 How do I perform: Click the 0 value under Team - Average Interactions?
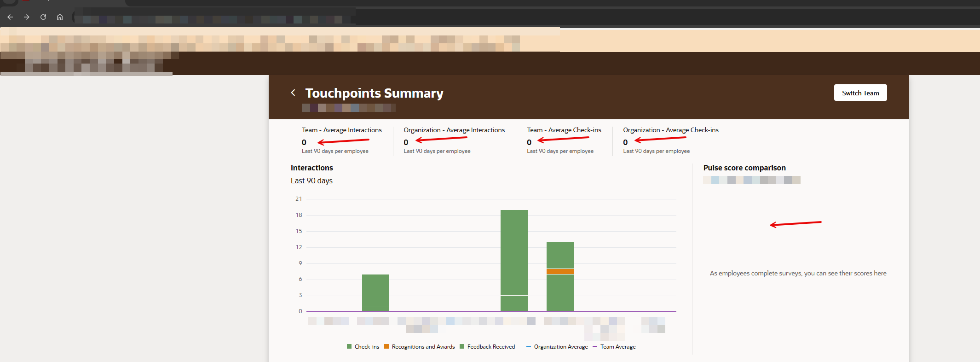(x=304, y=142)
